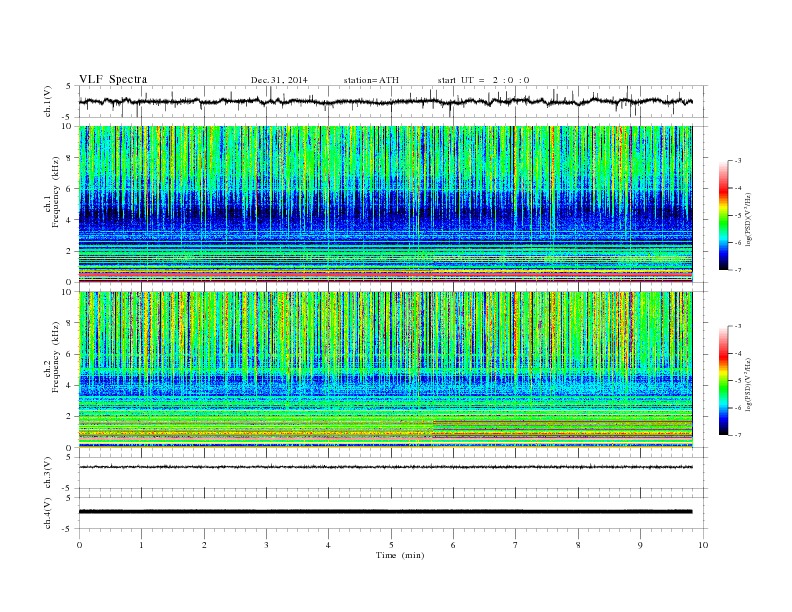The height and width of the screenshot is (612, 792).
Task: Select the ch.2 Frequency (kHz) axis label
Action: [51, 356]
